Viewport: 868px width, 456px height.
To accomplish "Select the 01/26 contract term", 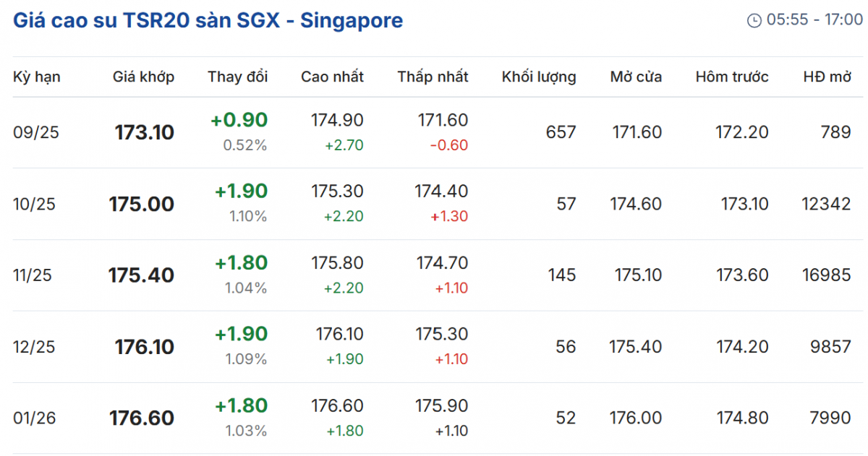I will click(x=33, y=418).
